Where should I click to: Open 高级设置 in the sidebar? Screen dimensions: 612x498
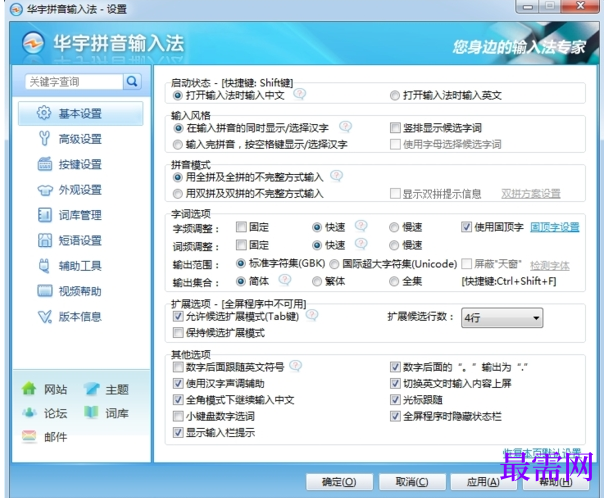pos(79,139)
